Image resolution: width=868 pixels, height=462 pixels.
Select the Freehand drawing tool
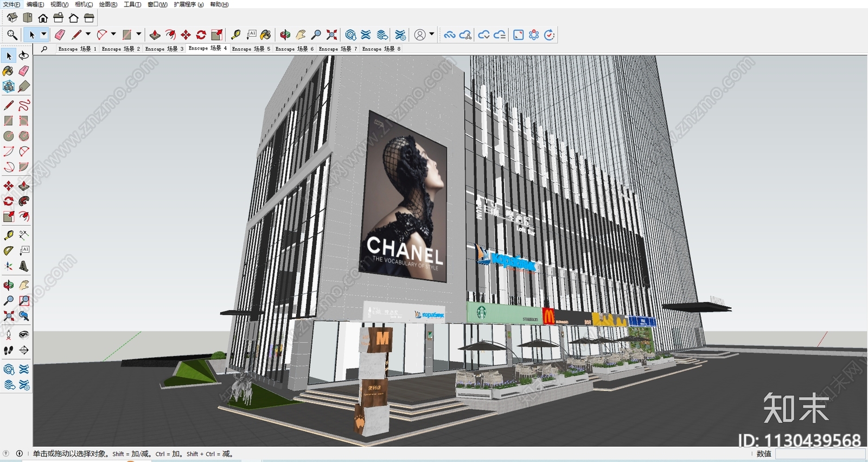coord(24,105)
